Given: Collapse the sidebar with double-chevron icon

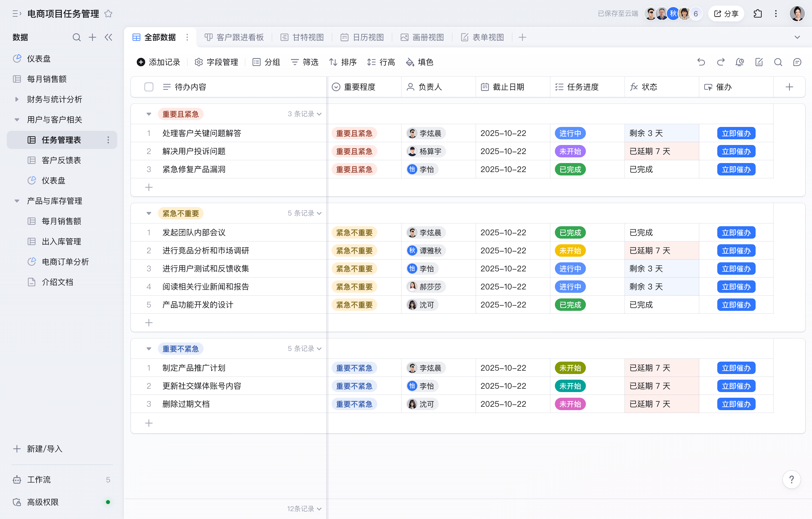Looking at the screenshot, I should click(x=108, y=37).
